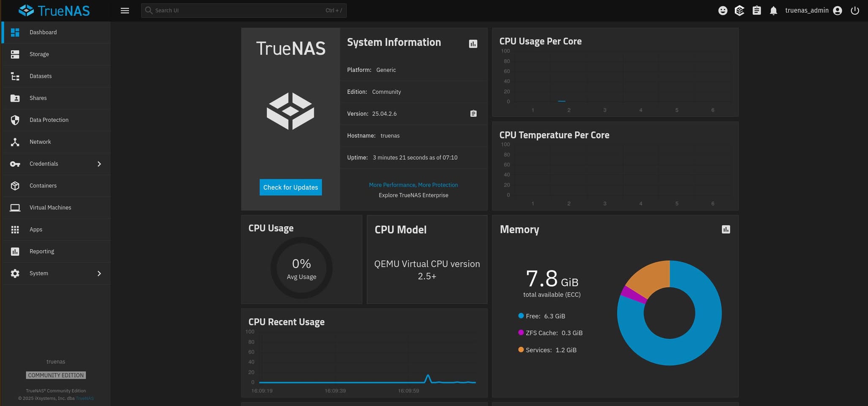Open Memory reports chart icon
Screen dimensions: 868x406
pyautogui.click(x=726, y=229)
